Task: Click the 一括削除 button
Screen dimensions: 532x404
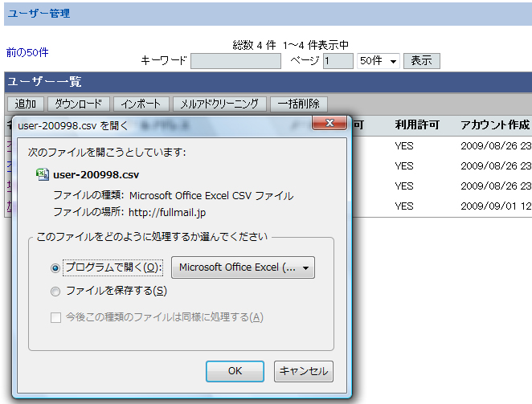Action: tap(299, 104)
